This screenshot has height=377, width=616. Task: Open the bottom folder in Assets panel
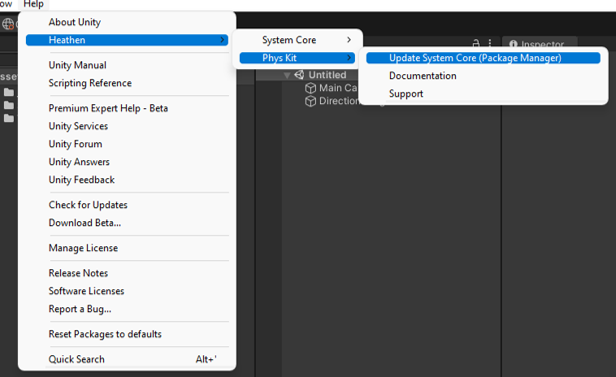click(x=9, y=118)
